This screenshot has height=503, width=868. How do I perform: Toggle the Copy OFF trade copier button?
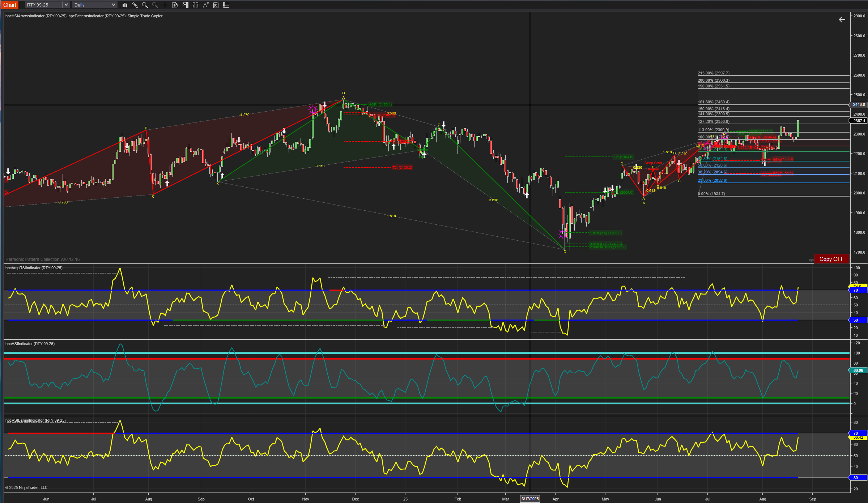pos(831,259)
